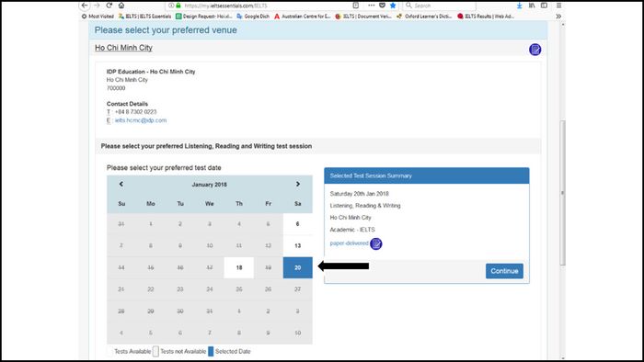Click the Continue button
Viewport: 644px width, 362px height.
coord(504,271)
